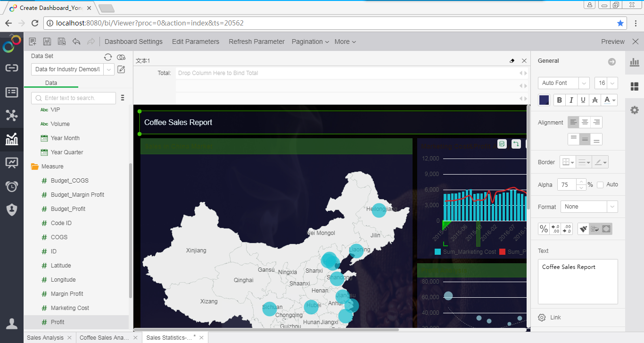
Task: Switch to the chart bar icon panel
Action: pyautogui.click(x=635, y=62)
